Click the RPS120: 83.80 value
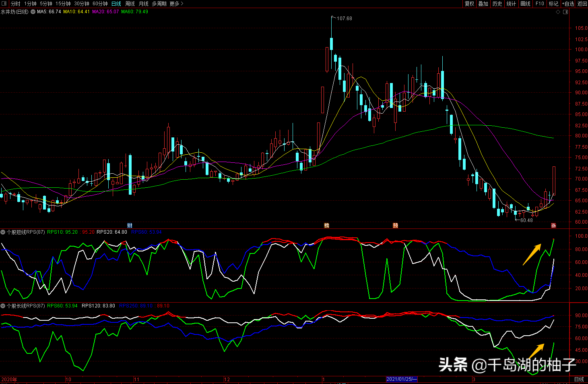This screenshot has width=588, height=384. (98, 306)
